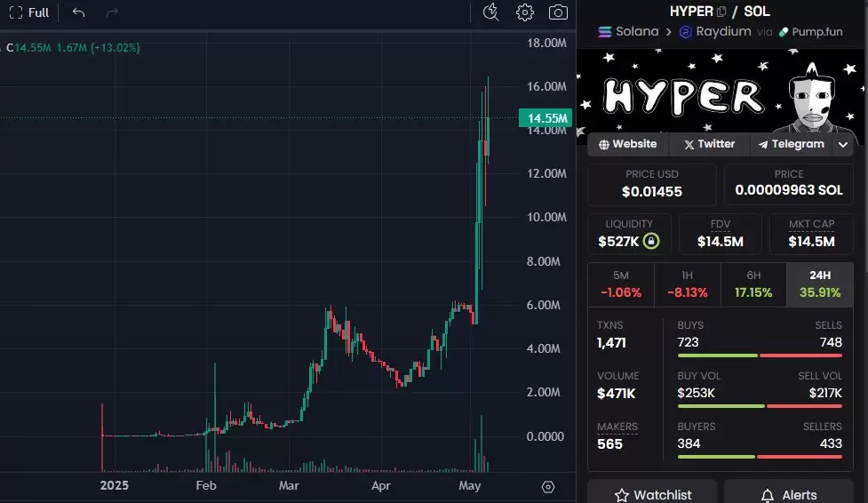This screenshot has height=503, width=868.
Task: Take a chart snapshot with camera icon
Action: [558, 12]
